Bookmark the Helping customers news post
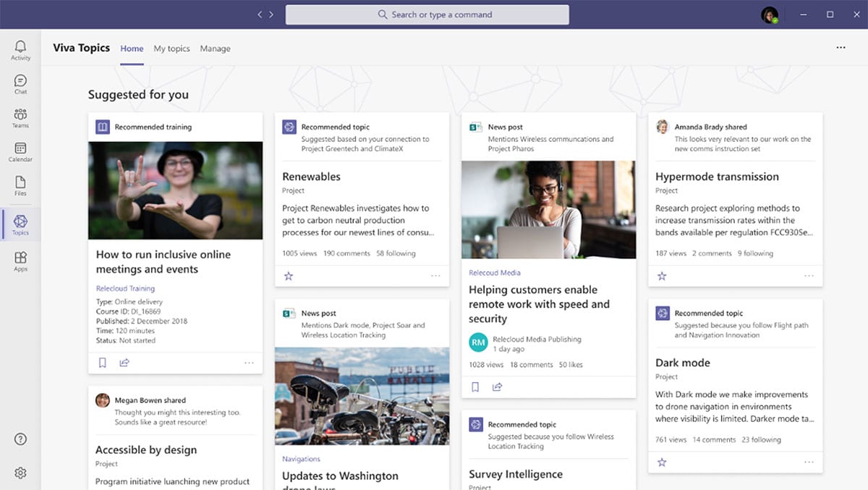Image resolution: width=868 pixels, height=490 pixels. coord(475,386)
